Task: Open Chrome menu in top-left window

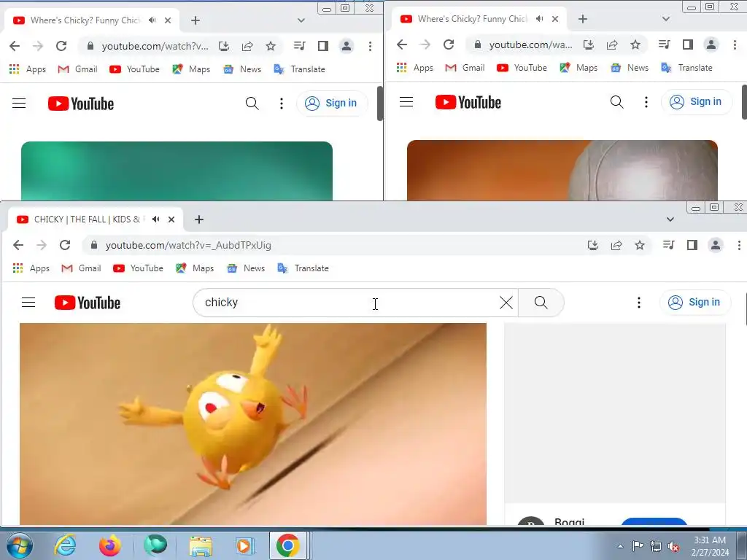Action: click(x=370, y=46)
